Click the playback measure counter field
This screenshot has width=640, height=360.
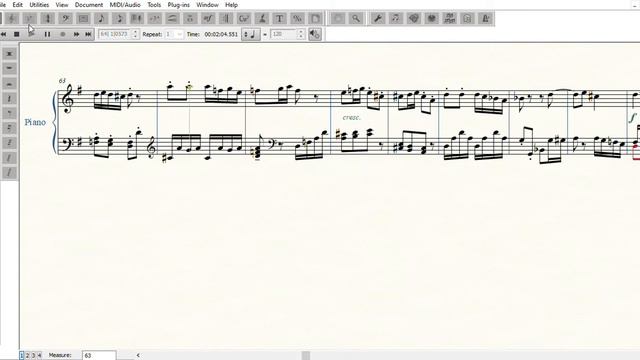point(115,34)
